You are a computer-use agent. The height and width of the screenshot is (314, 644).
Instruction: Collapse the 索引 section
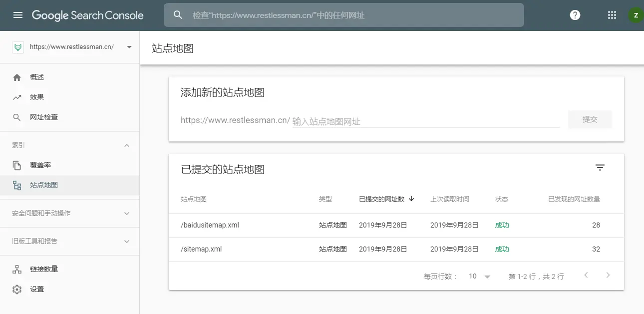tap(127, 145)
